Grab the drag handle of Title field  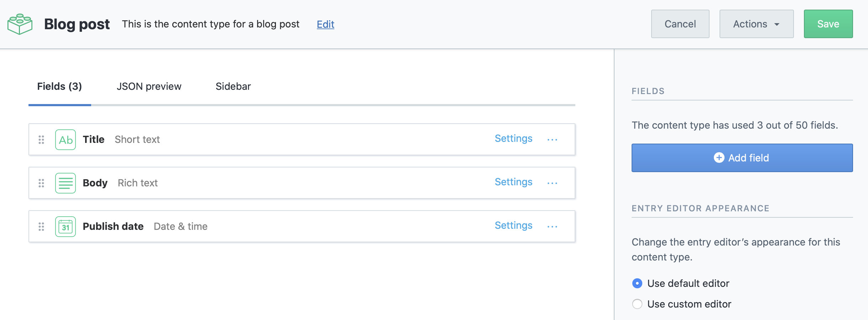pos(41,140)
